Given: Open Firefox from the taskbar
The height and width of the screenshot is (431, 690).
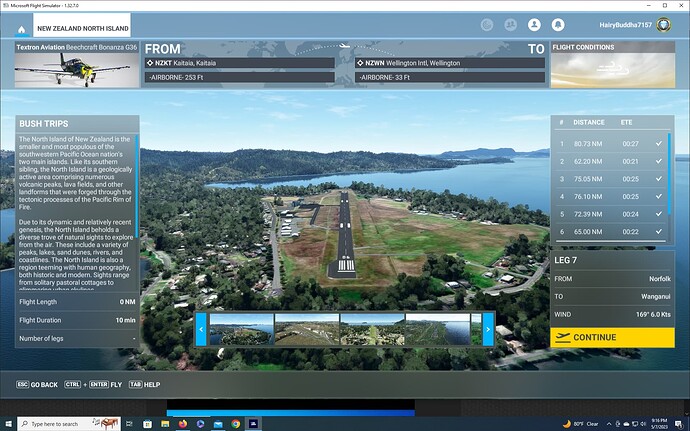Looking at the screenshot, I should point(183,424).
